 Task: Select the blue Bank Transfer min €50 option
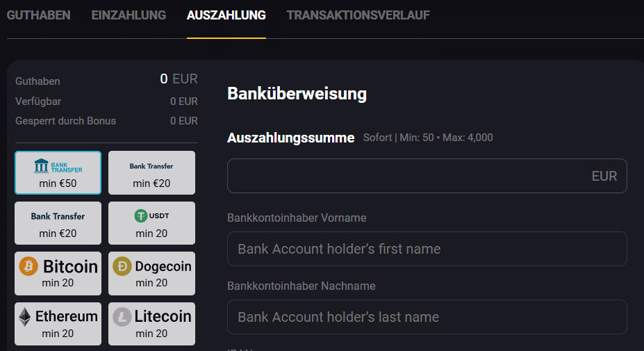tap(58, 172)
